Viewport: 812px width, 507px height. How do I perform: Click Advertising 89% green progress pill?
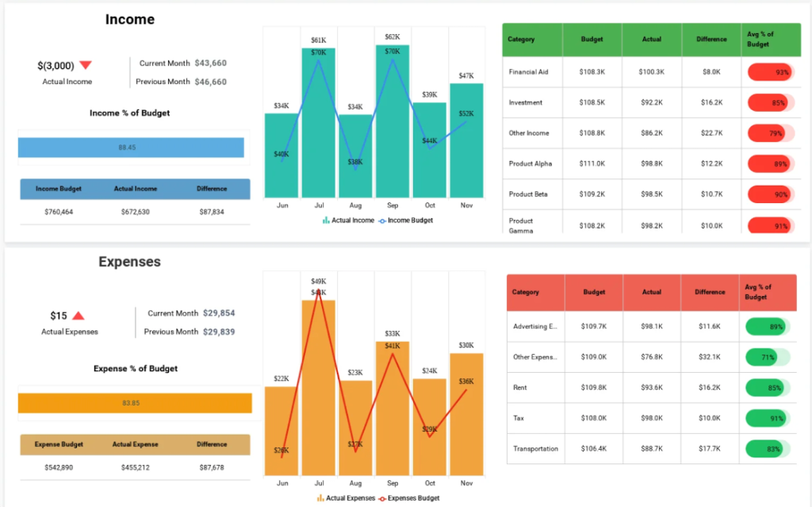(x=768, y=327)
